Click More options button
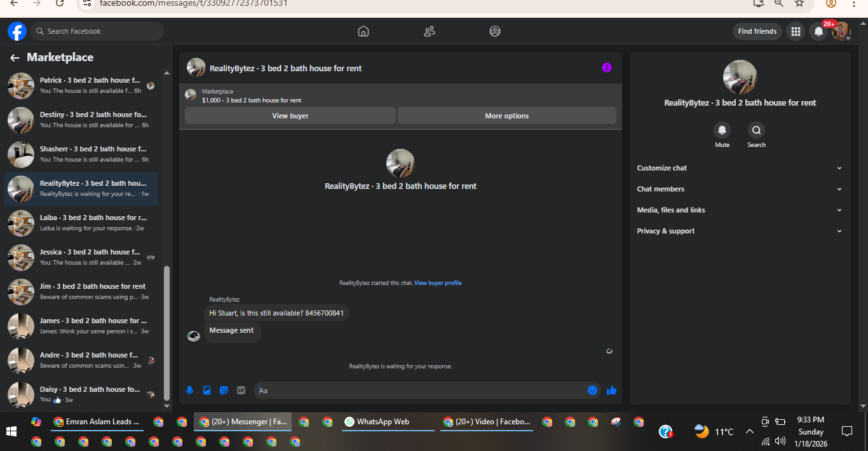The width and height of the screenshot is (868, 451). coord(507,116)
